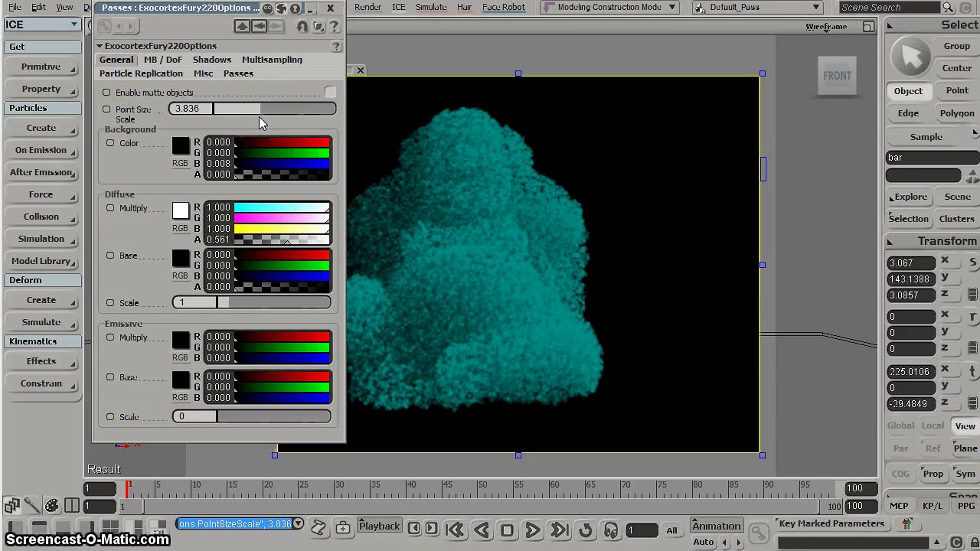Click the Polygon selection filter button
Image resolution: width=980 pixels, height=551 pixels.
click(957, 113)
